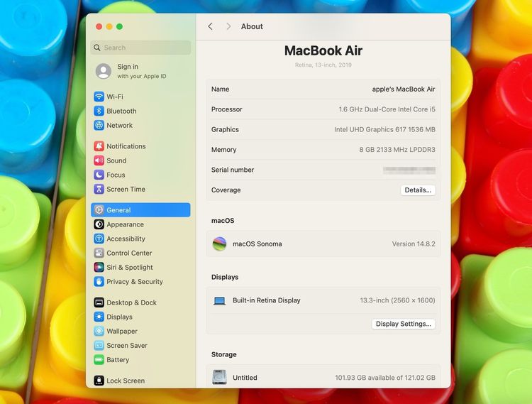Click the Bluetooth sidebar icon
This screenshot has width=532, height=404.
coord(99,111)
